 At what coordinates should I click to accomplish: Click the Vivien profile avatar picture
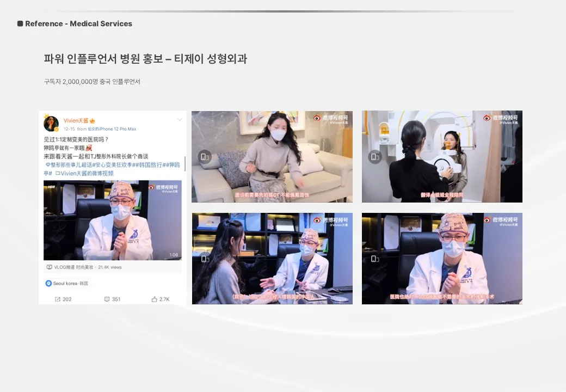(x=51, y=124)
